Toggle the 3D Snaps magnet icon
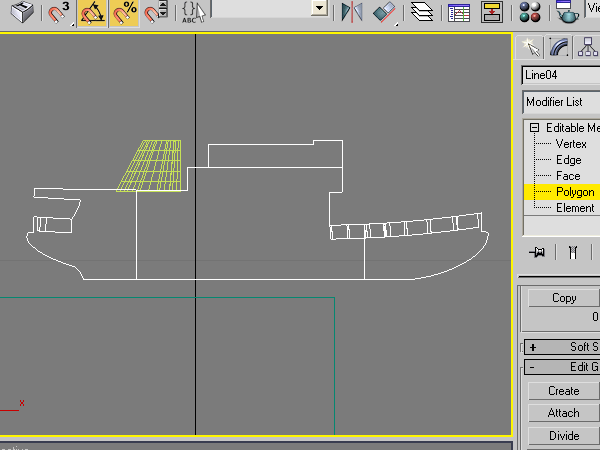 pos(59,13)
